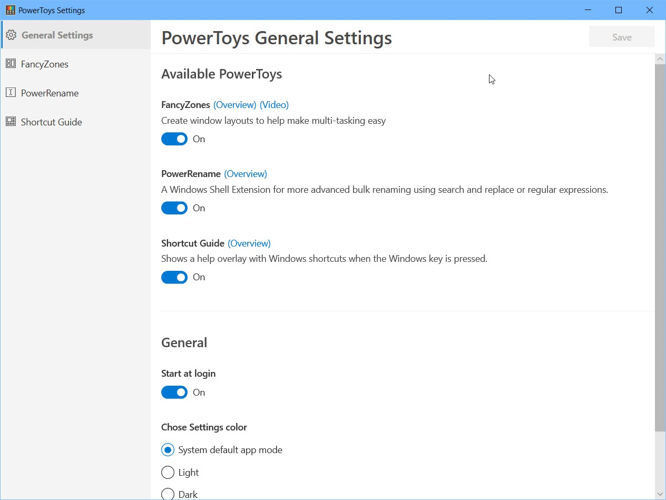Click the General Settings gear icon
Image resolution: width=666 pixels, height=500 pixels.
coord(11,35)
